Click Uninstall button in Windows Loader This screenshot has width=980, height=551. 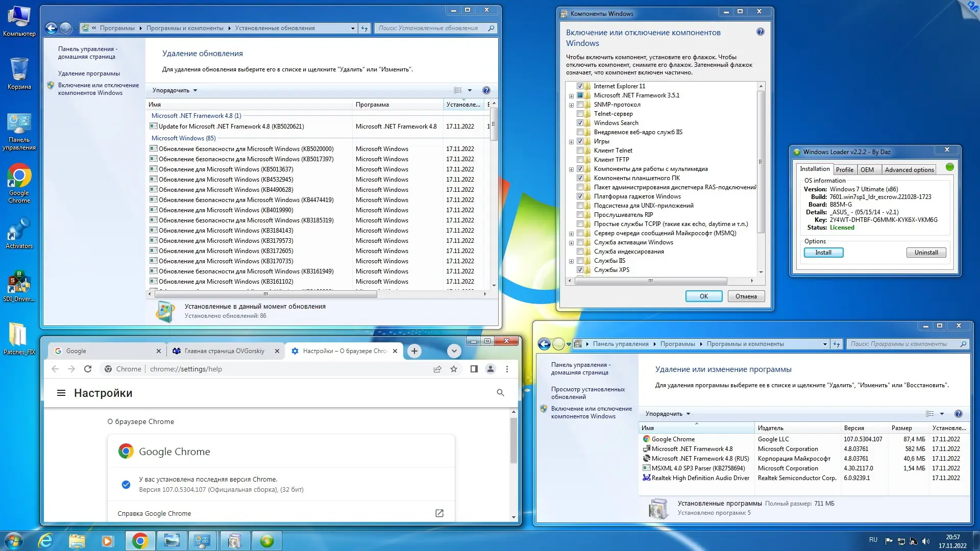(x=926, y=253)
